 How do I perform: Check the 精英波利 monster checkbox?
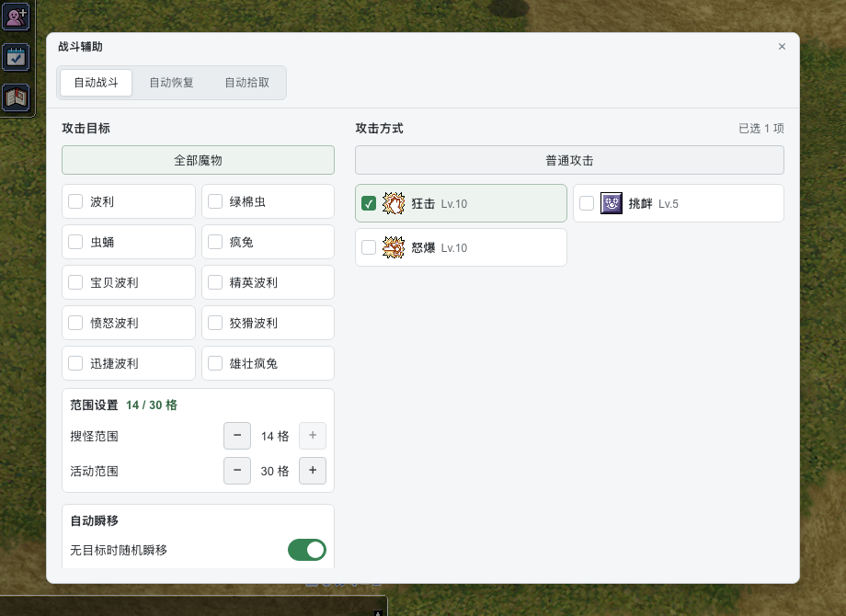point(215,282)
